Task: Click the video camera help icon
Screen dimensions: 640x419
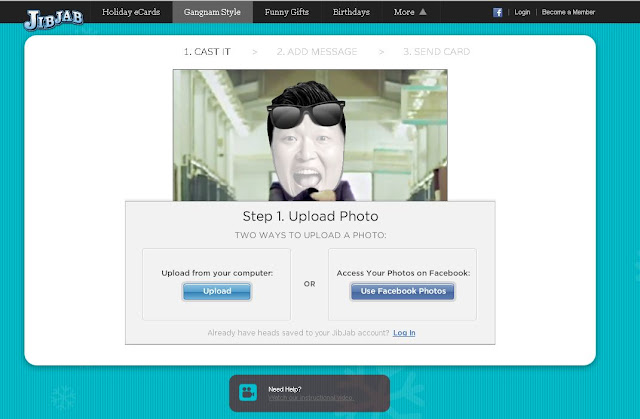Action: [248, 392]
